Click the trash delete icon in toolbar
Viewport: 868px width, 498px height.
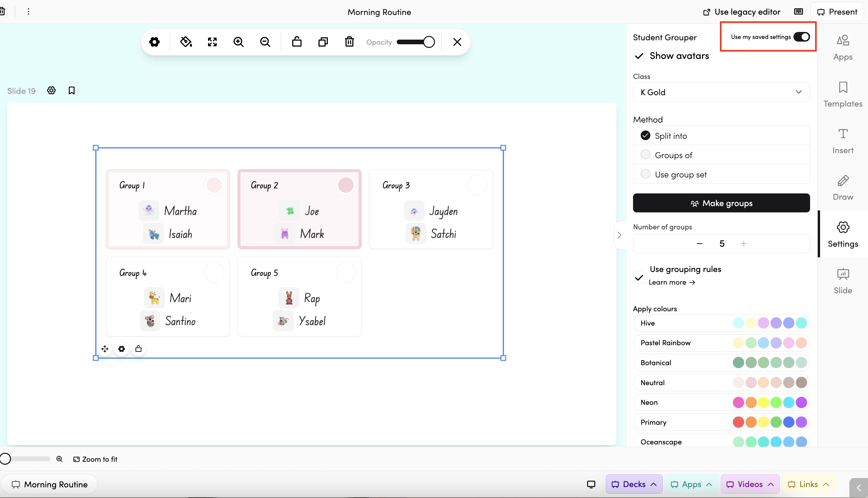tap(349, 42)
